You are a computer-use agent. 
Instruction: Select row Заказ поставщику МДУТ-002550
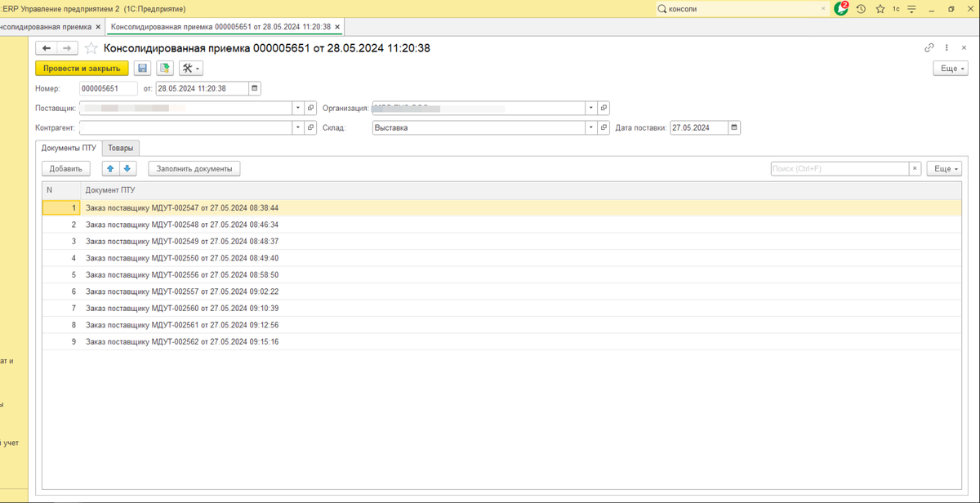click(x=501, y=258)
